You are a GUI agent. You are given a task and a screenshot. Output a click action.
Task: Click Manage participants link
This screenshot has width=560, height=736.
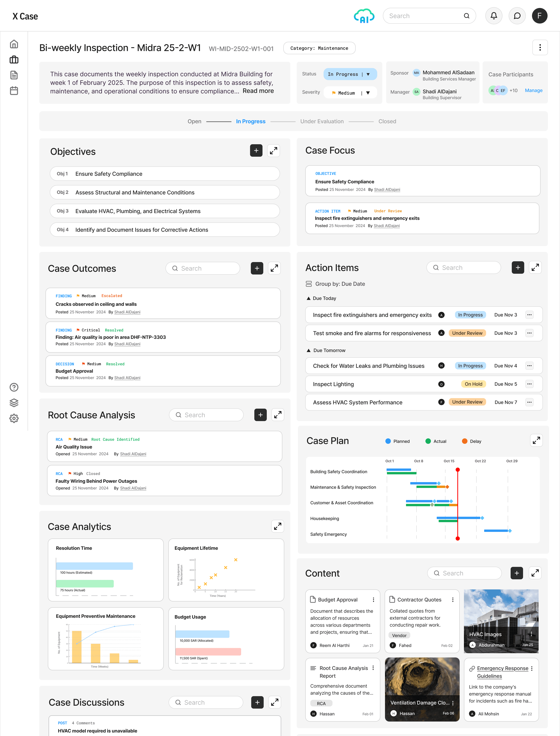[x=533, y=90]
